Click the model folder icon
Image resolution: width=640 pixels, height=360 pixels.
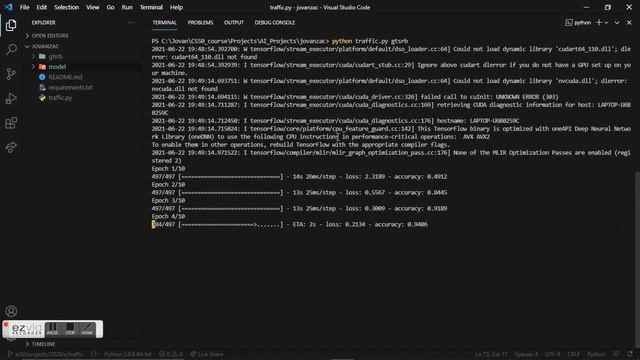[x=42, y=67]
